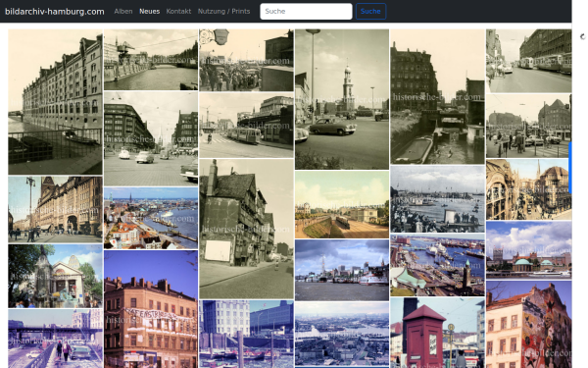Open the colorized busy street postcard with domed building

pyautogui.click(x=529, y=189)
